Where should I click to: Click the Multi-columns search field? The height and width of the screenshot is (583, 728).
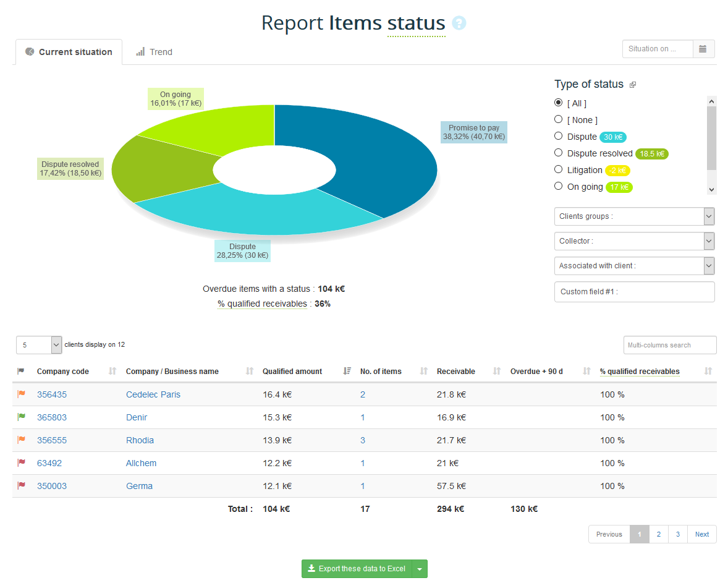[x=670, y=345]
